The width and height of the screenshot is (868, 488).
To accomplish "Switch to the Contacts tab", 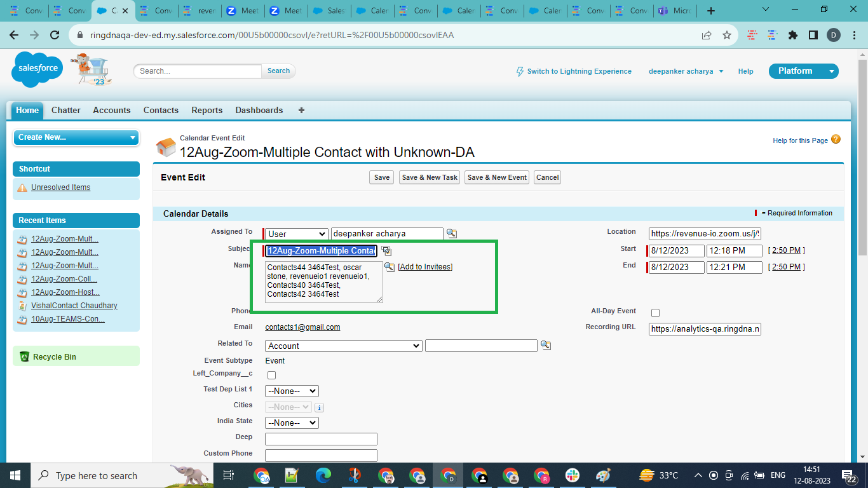I will coord(161,110).
